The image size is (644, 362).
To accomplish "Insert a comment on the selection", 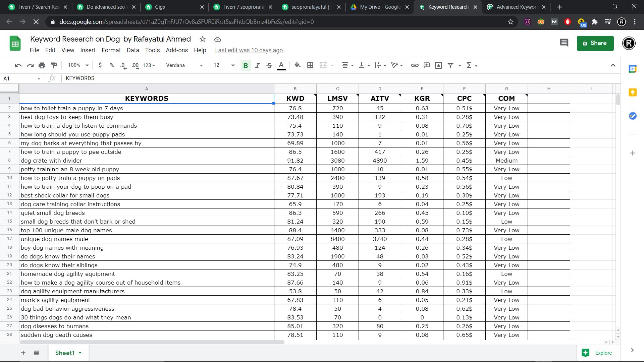I will click(x=427, y=65).
